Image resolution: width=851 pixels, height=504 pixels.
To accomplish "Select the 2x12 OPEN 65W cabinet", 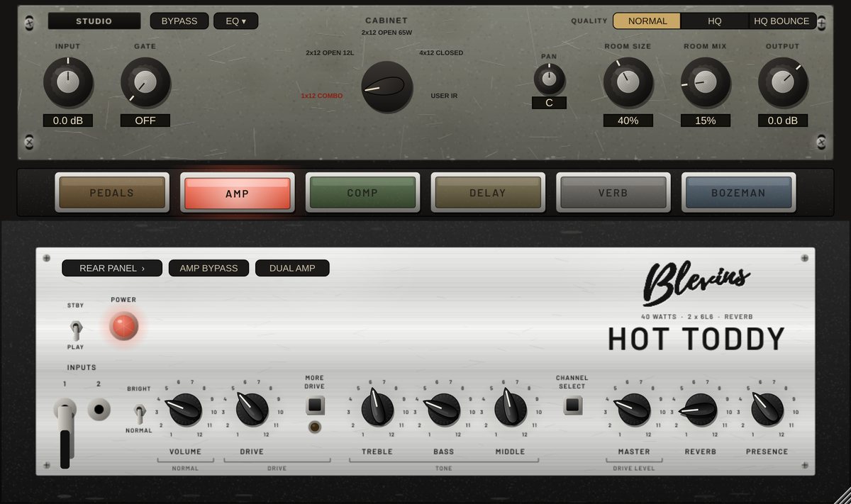I will coord(387,33).
